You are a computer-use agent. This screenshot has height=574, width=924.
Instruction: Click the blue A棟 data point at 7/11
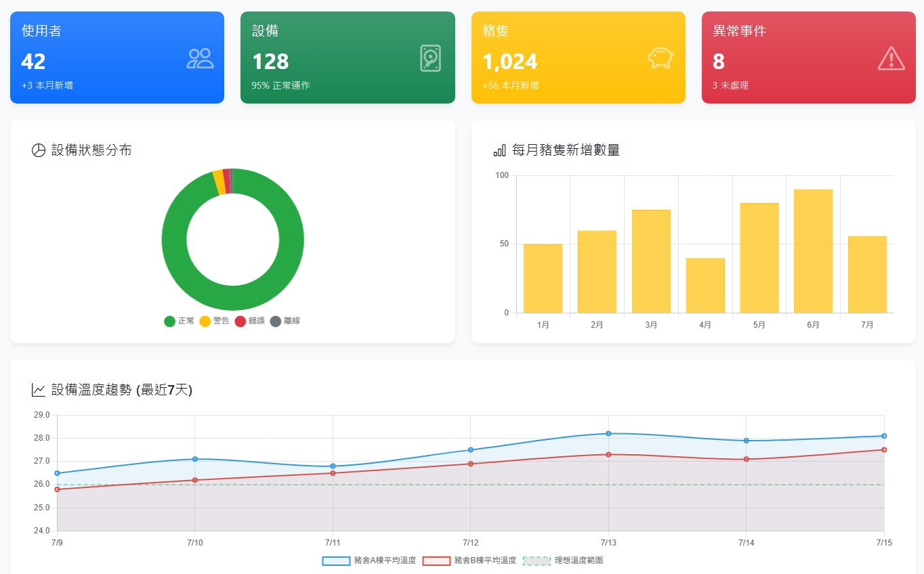(333, 466)
